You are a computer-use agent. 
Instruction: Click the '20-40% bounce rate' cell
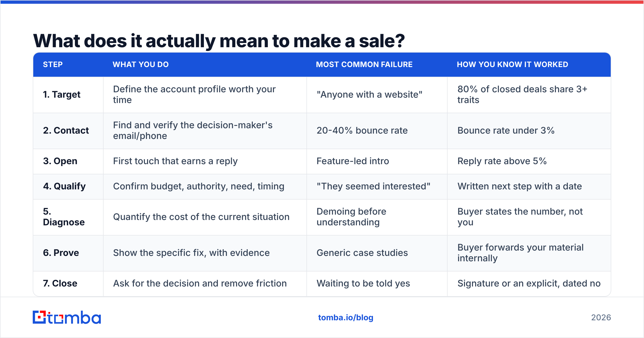click(377, 131)
